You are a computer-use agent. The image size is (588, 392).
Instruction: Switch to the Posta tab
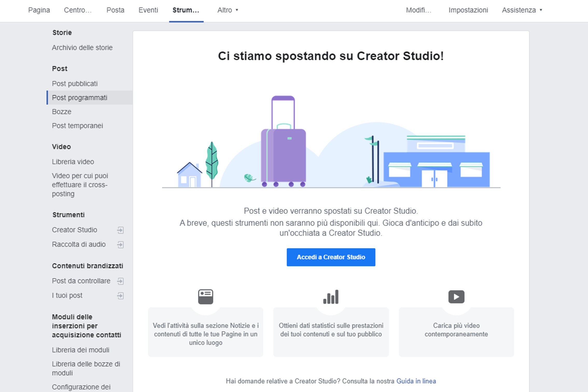tap(115, 10)
